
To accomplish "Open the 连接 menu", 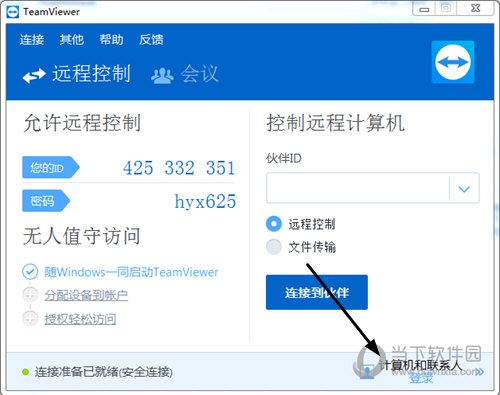I will point(32,40).
